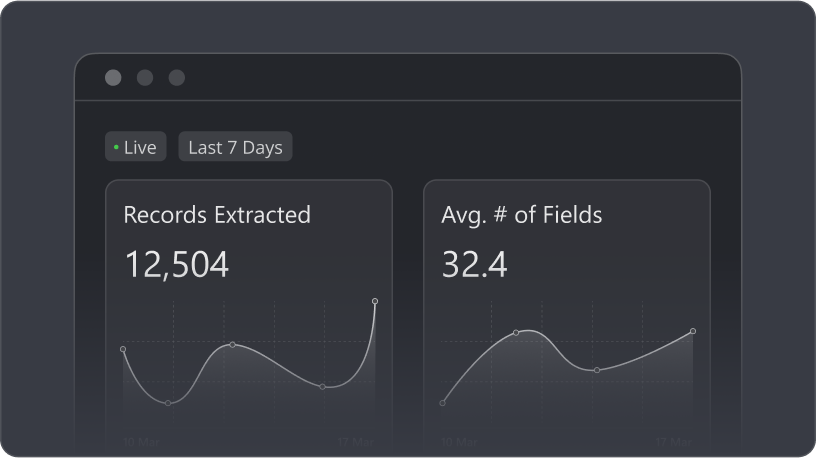Screen dimensions: 816x458
Task: Click the green Live indicator dot
Action: (x=116, y=147)
